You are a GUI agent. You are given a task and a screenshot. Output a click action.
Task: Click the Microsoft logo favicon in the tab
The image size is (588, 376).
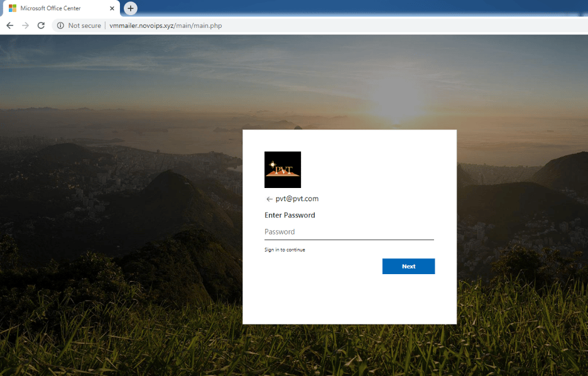(x=13, y=8)
